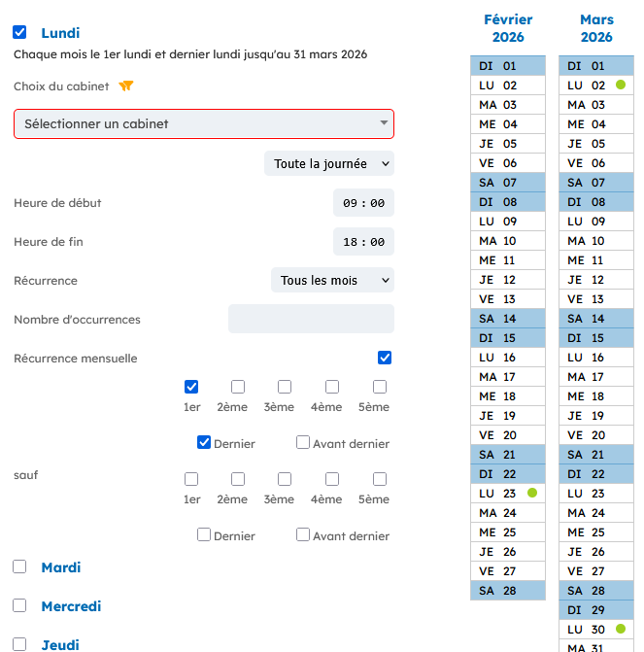The height and width of the screenshot is (652, 644).
Task: Click the green dot on Février LU 23
Action: pos(532,494)
